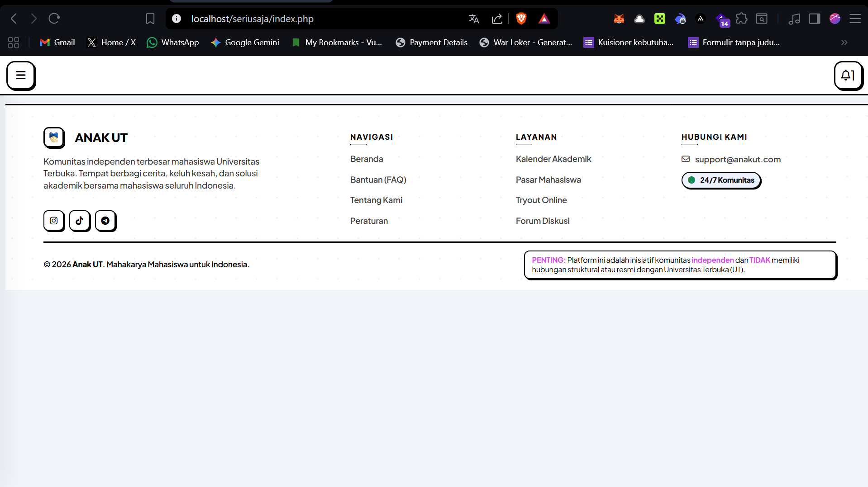Viewport: 868px width, 487px height.
Task: Click the NAVIGASI heading
Action: click(x=372, y=137)
